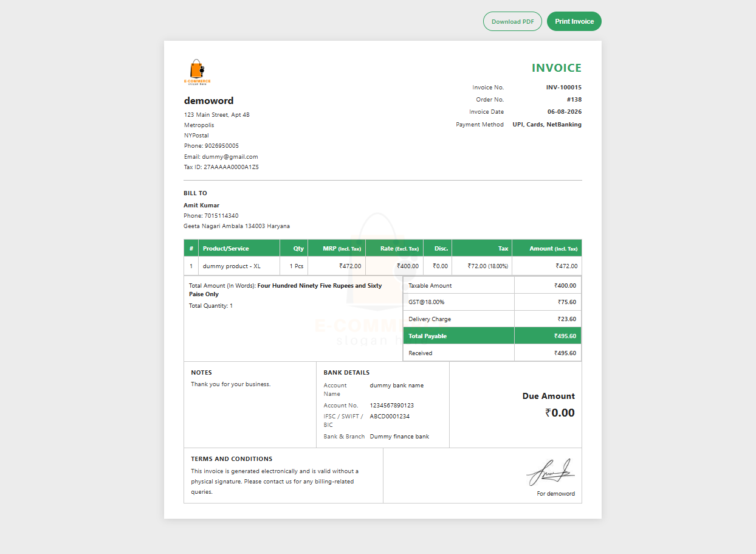The width and height of the screenshot is (756, 554).
Task: Click the discount cell ₹0.00 in product row
Action: [x=438, y=266]
